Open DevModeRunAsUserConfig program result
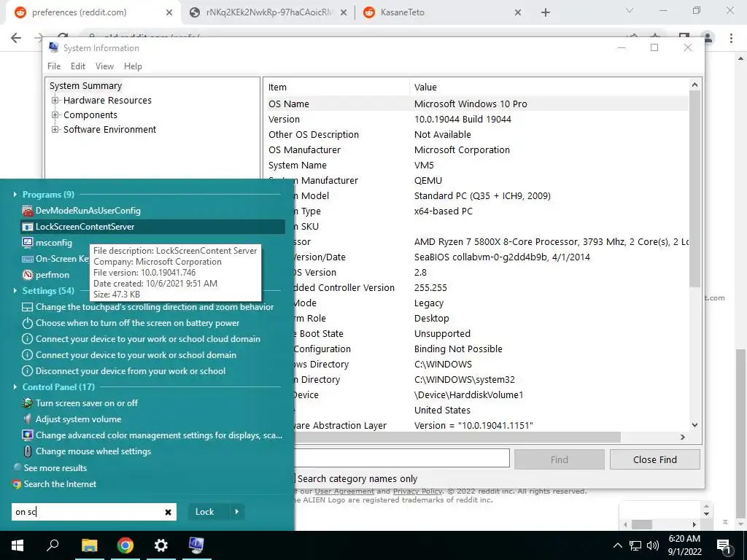747x560 pixels. click(x=88, y=211)
